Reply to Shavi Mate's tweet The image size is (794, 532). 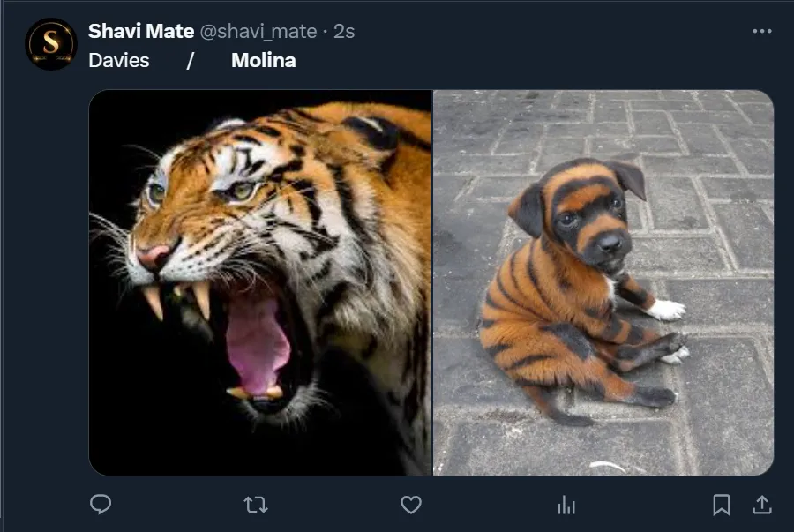pos(101,505)
